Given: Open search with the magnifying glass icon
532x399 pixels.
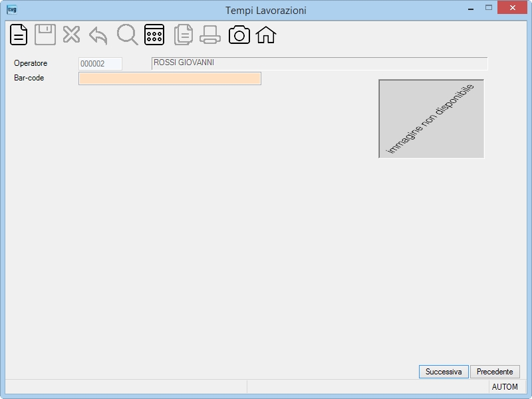Looking at the screenshot, I should click(127, 35).
